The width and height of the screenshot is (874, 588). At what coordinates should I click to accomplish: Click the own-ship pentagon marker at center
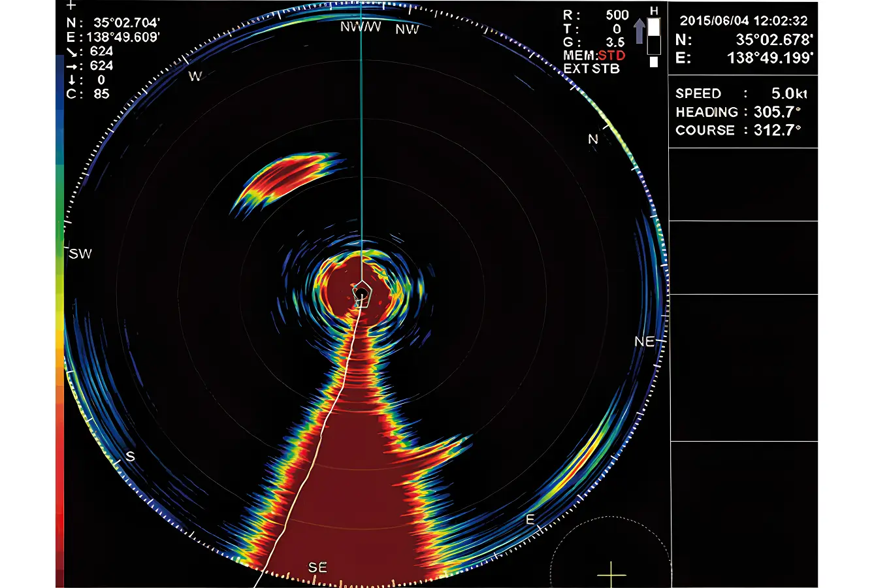361,294
